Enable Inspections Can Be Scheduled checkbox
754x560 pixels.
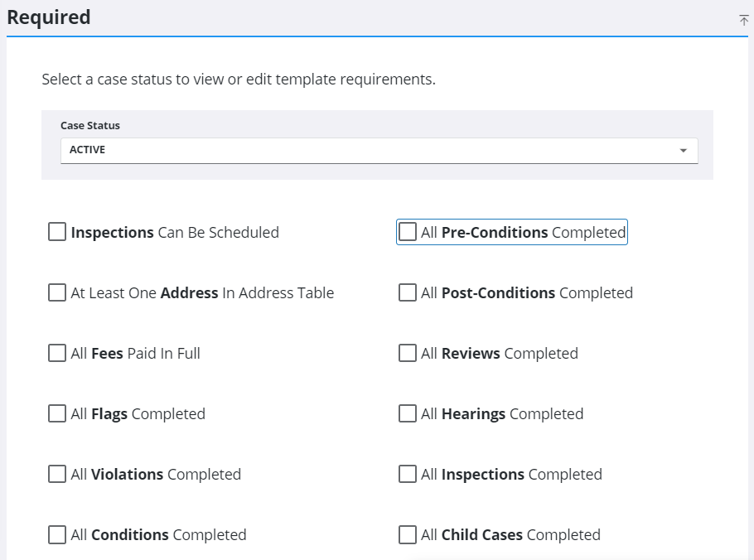tap(57, 232)
